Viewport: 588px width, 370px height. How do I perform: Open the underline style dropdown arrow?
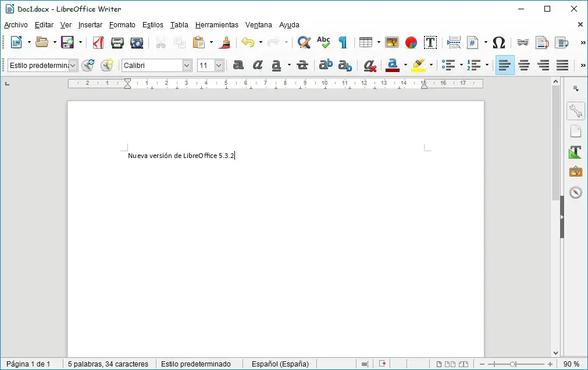[289, 65]
